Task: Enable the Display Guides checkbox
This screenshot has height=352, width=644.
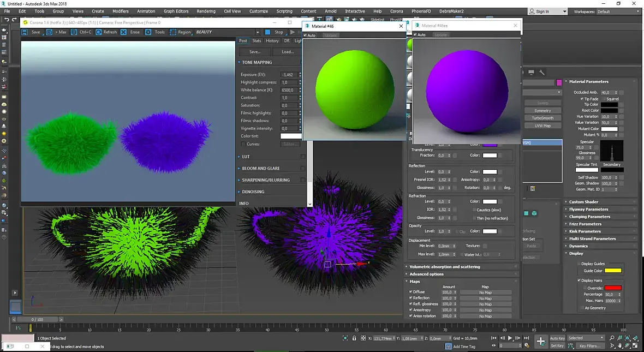Action: tap(579, 264)
